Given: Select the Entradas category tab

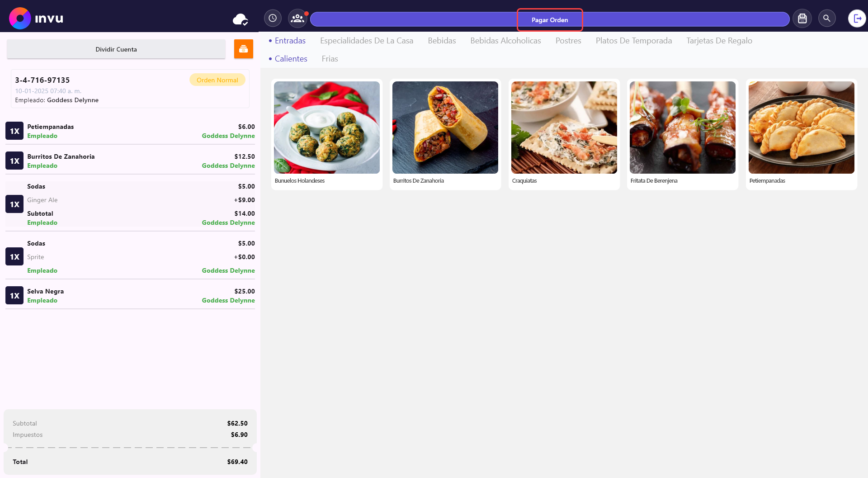Looking at the screenshot, I should [290, 41].
